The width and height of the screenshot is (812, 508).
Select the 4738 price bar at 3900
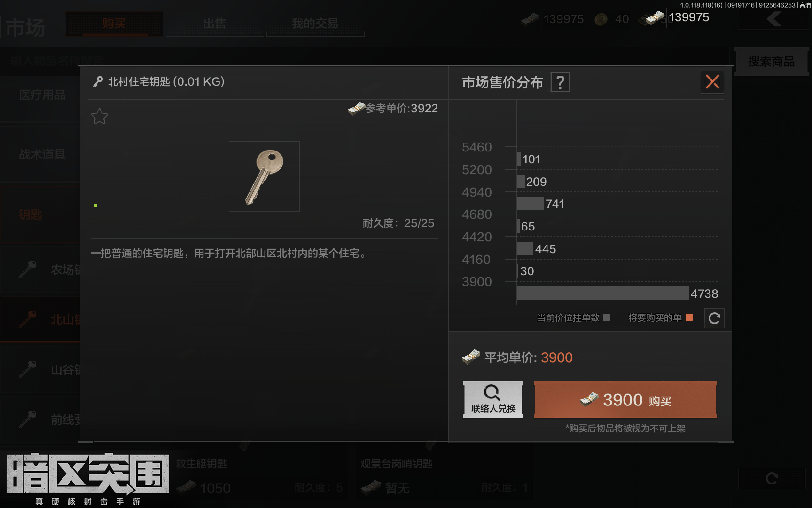tap(602, 294)
